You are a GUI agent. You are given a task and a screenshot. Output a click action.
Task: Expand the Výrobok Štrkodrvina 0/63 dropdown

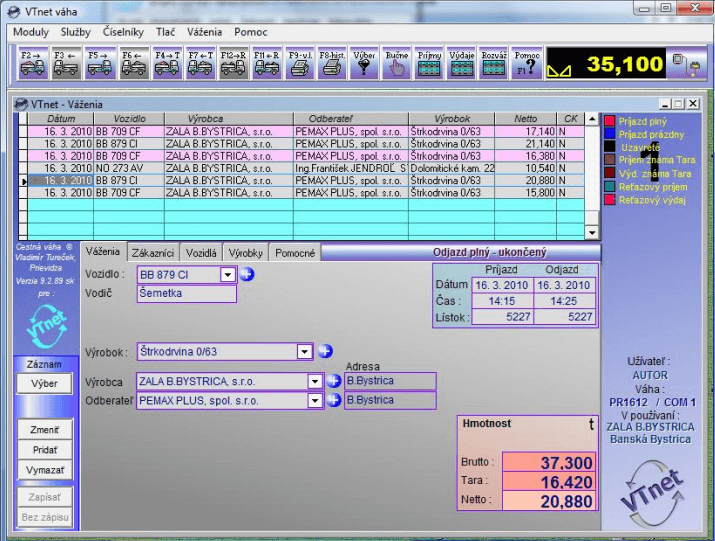(304, 352)
